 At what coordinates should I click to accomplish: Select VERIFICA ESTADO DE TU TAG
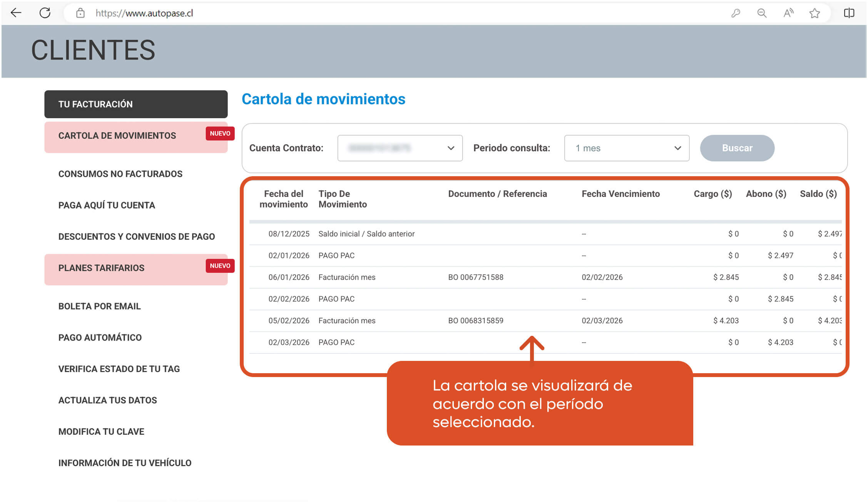click(x=119, y=369)
